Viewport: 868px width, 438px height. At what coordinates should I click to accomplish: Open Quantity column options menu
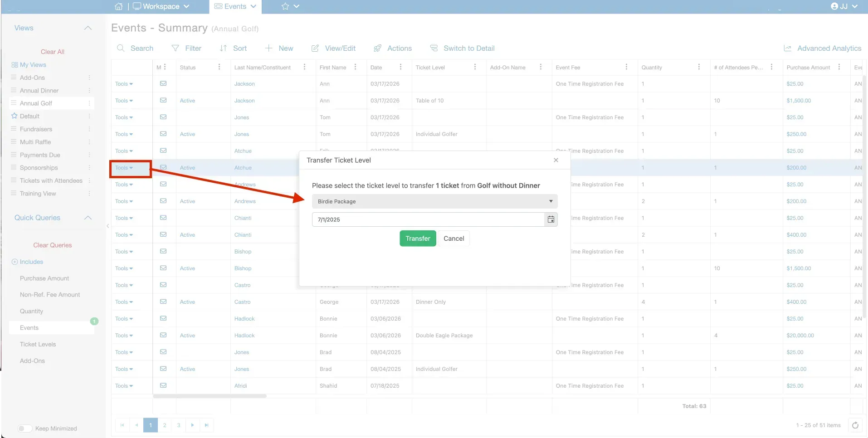[x=699, y=67]
